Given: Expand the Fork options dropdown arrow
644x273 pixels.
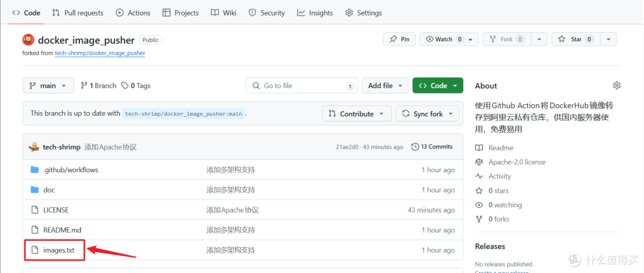Looking at the screenshot, I should (x=539, y=39).
